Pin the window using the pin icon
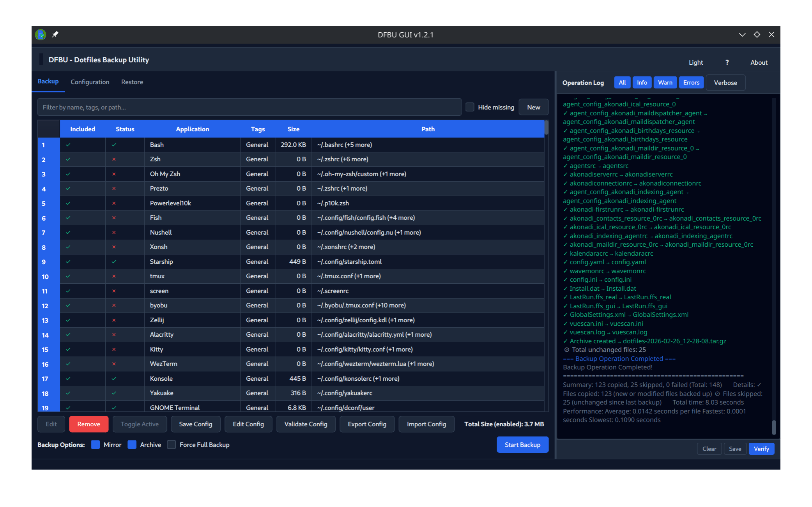 (55, 35)
